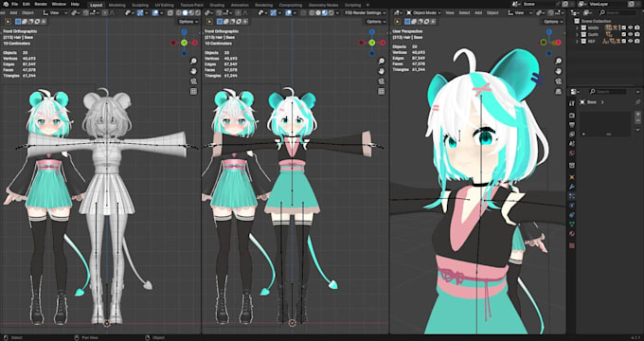This screenshot has height=341, width=644.
Task: Open the Modifiers wrench tab
Action: pyautogui.click(x=572, y=187)
